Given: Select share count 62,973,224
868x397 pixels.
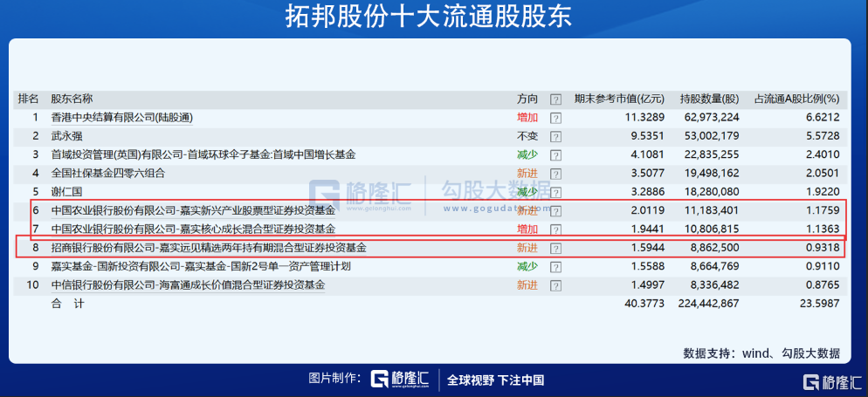Looking at the screenshot, I should point(712,118).
